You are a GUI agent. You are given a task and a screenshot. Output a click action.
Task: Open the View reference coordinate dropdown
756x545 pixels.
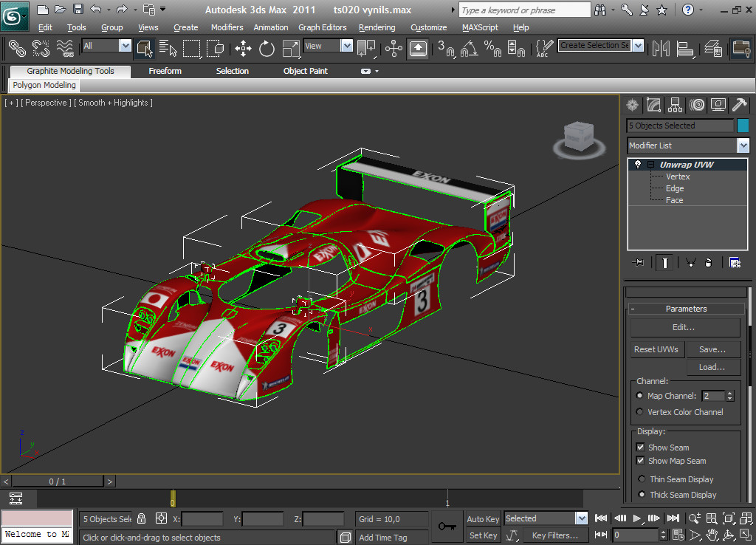tap(347, 46)
